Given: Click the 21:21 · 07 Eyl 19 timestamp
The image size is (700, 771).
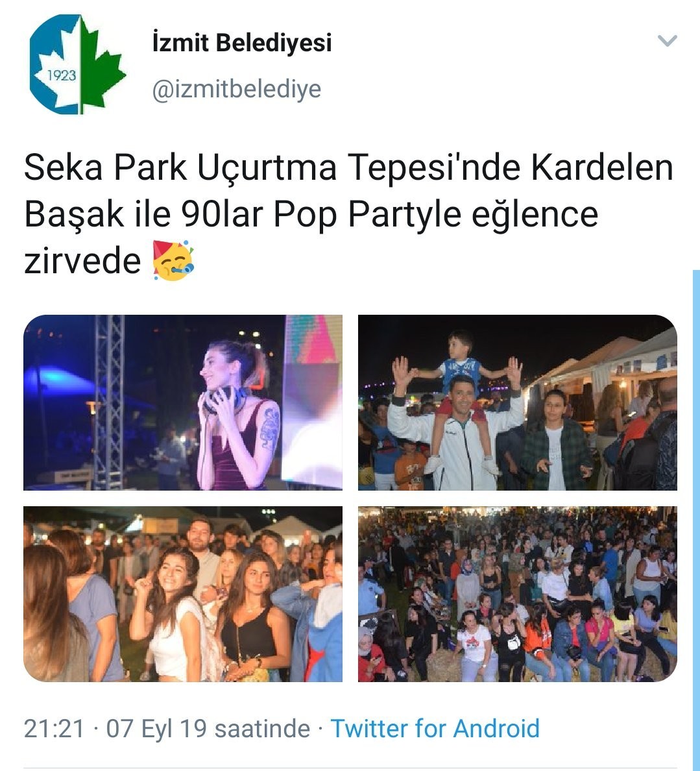Looking at the screenshot, I should point(167,728).
